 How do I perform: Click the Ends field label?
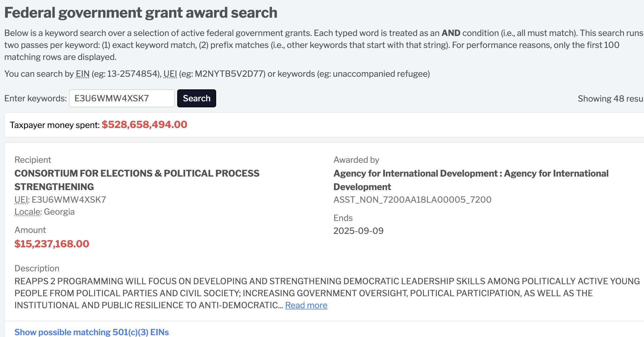pos(343,218)
